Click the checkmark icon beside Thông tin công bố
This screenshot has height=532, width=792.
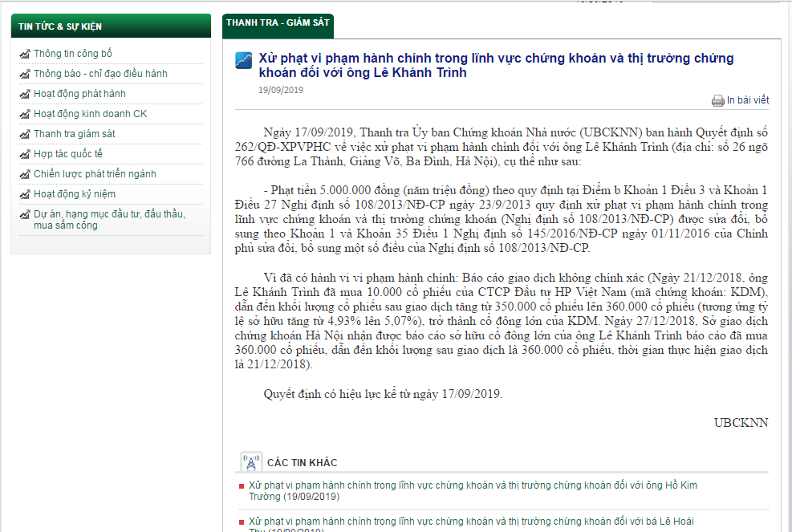pyautogui.click(x=25, y=54)
